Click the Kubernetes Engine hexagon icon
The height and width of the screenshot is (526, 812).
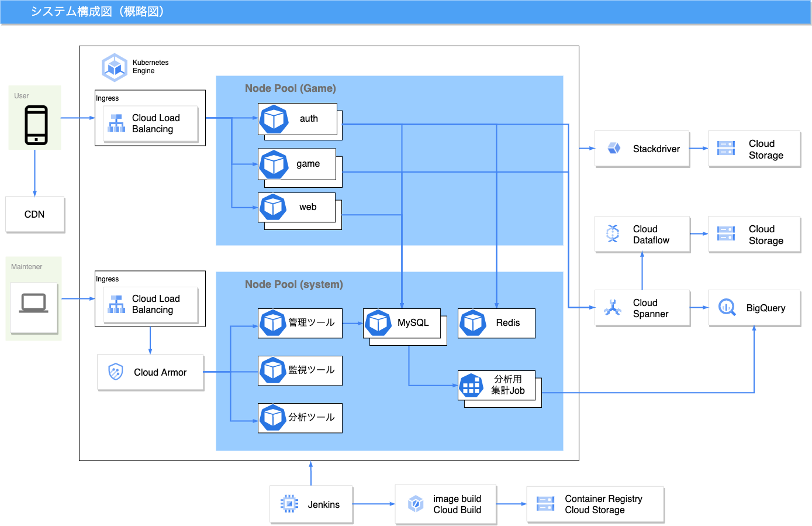click(115, 67)
